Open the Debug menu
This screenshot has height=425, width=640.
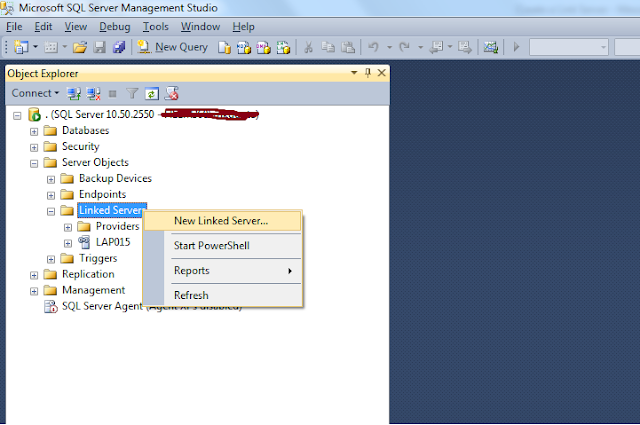pos(115,27)
